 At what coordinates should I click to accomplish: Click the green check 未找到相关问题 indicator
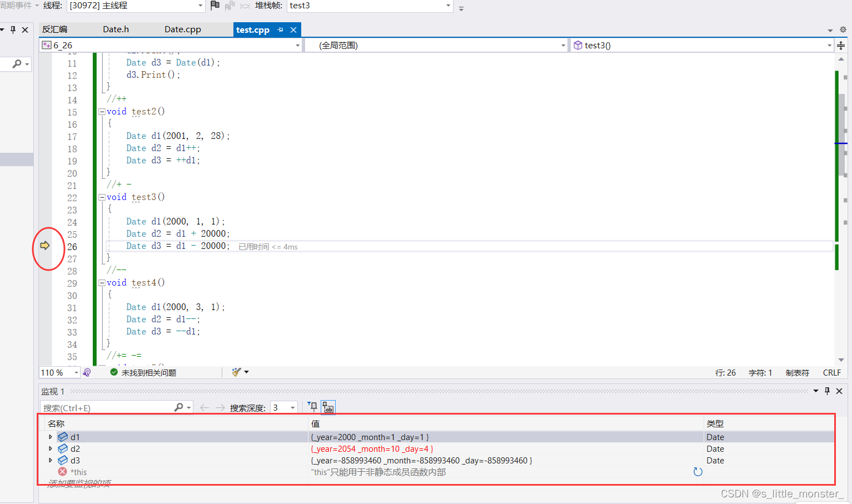(x=143, y=373)
